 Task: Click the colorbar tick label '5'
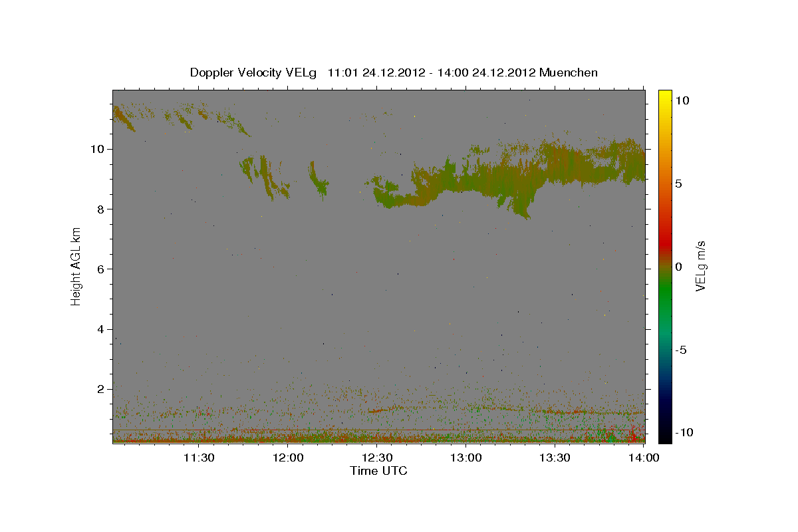pos(678,184)
